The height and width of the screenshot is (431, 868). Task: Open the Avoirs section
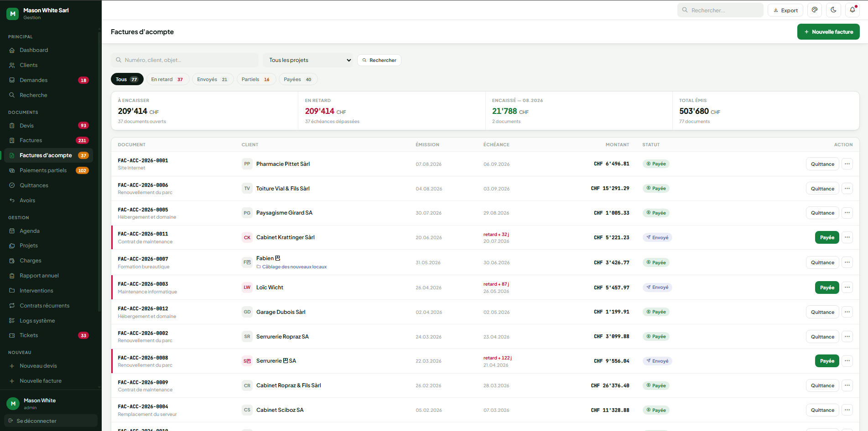point(48,200)
